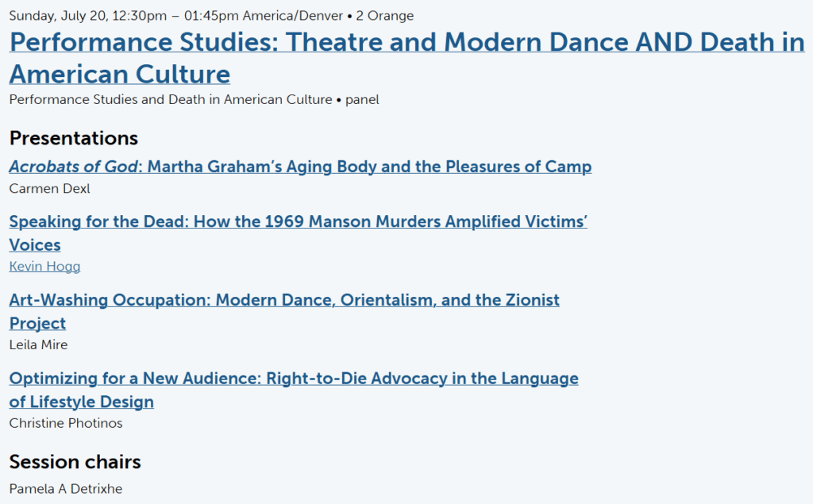Screen dimensions: 813x504
Task: Open the Performance Studies session title link
Action: (x=406, y=42)
